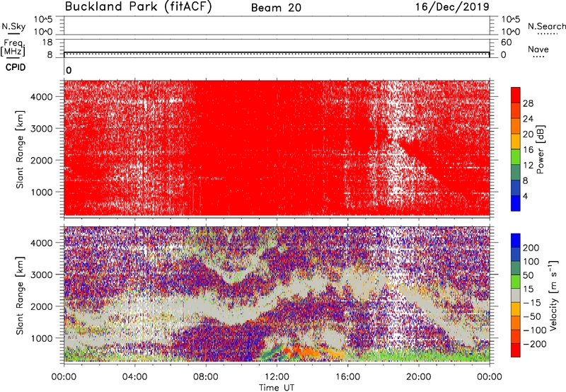Screen dimensions: 566x392
Task: Click the "12:00" time axis tick label
Action: (277, 377)
